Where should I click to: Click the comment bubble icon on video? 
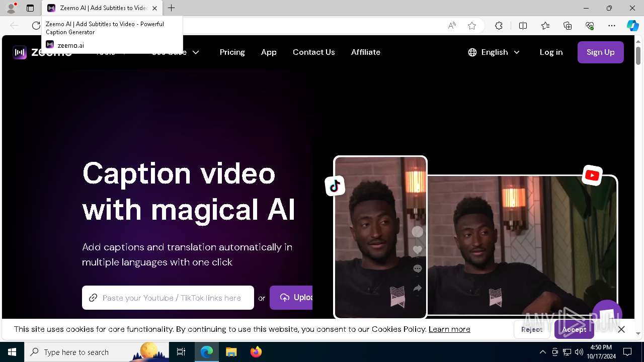point(417,268)
